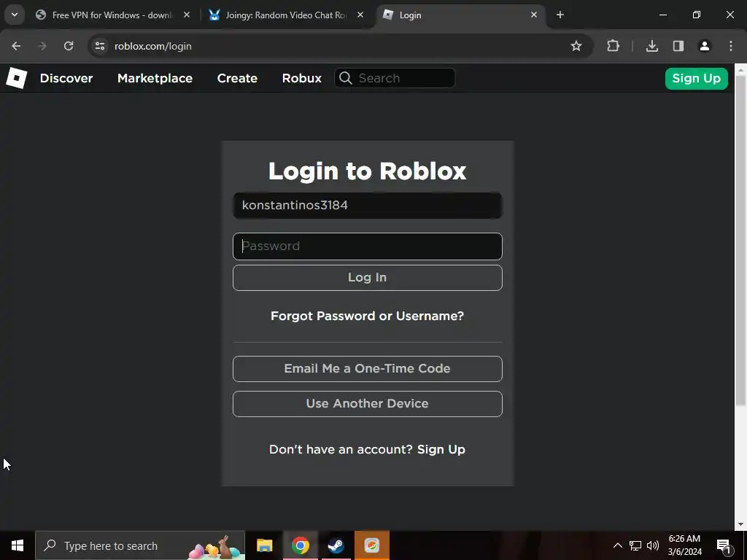The width and height of the screenshot is (747, 560).
Task: Open the Chrome profile icon
Action: click(704, 46)
